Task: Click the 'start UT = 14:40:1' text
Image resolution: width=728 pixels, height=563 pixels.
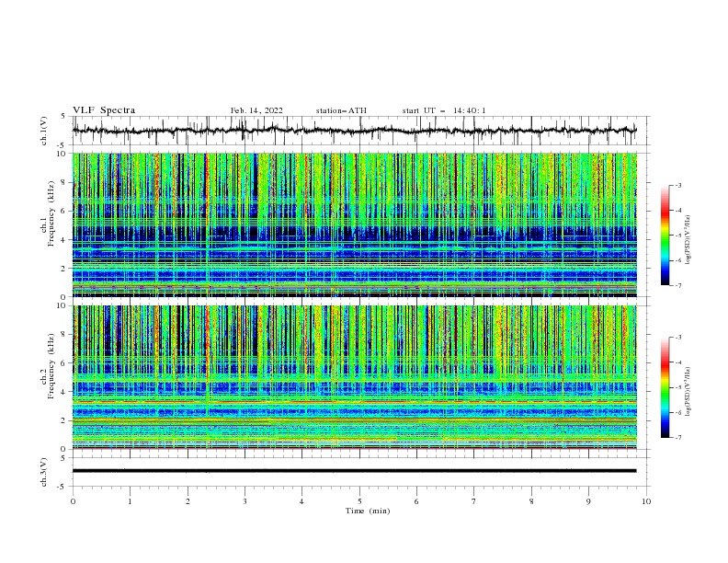Action: (444, 110)
